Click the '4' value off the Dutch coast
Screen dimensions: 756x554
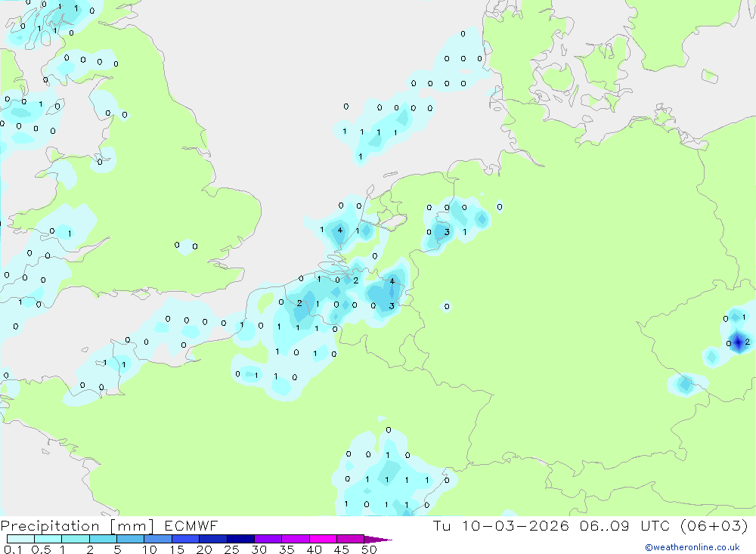click(340, 230)
